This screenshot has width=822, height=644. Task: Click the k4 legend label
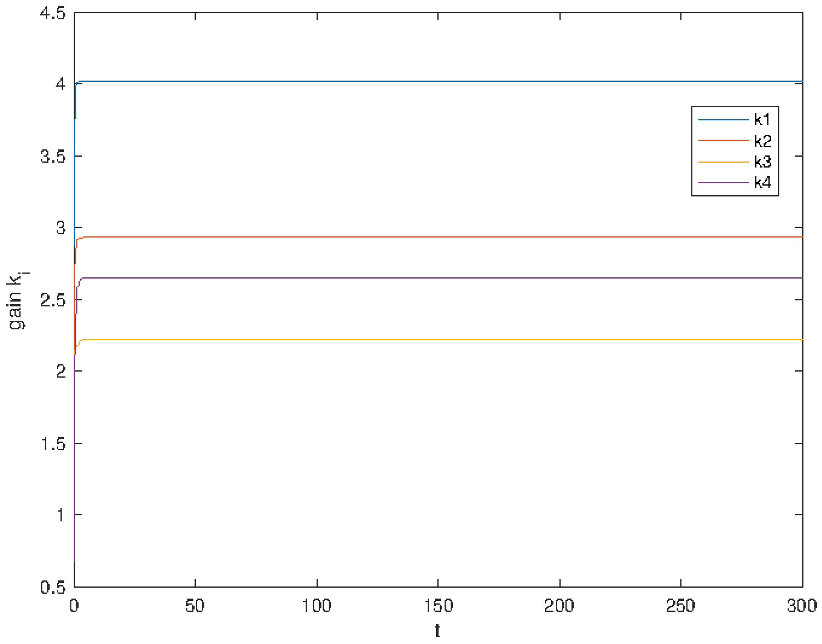click(763, 183)
